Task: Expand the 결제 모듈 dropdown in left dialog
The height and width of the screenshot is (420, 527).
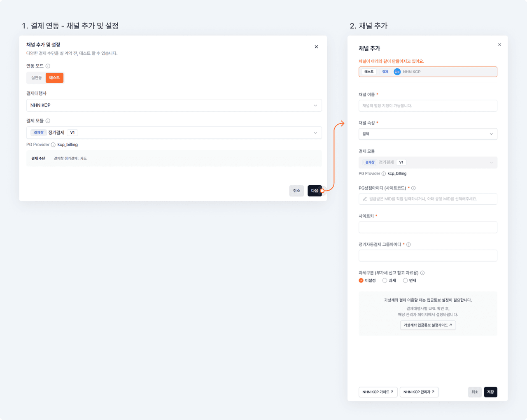Action: pos(174,133)
